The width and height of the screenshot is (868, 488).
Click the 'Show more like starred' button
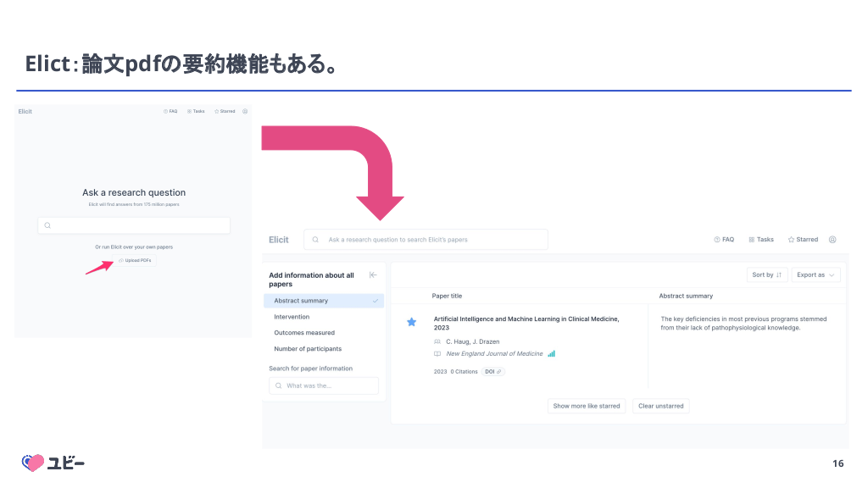tap(587, 406)
